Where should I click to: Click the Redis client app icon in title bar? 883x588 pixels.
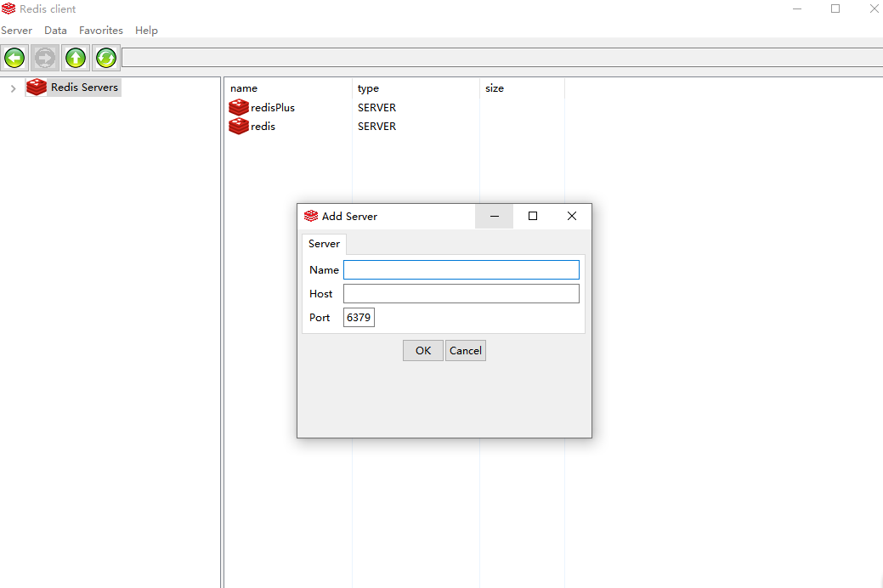8,8
